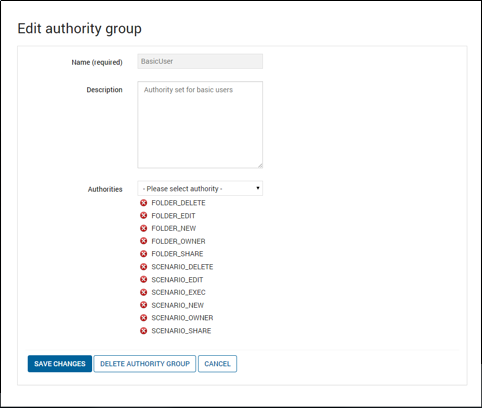This screenshot has width=482, height=408.
Task: Click Save Changes button
Action: point(60,364)
